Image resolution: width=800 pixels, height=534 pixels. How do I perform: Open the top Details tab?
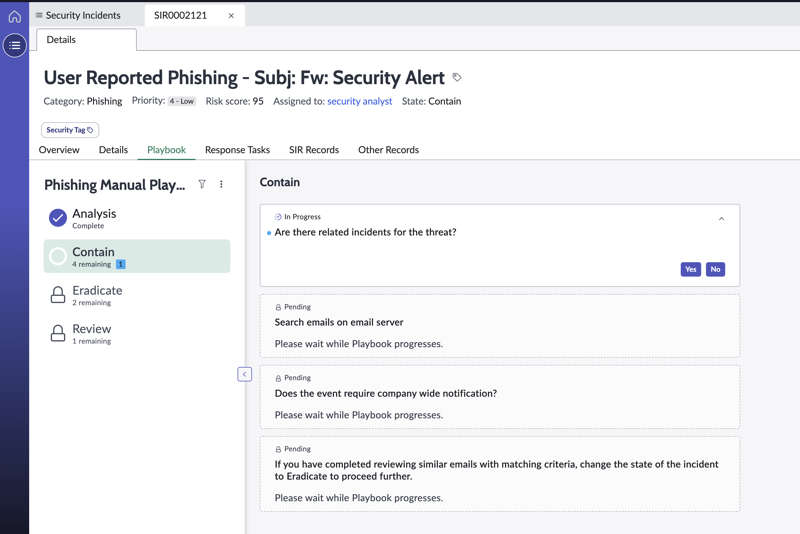coord(86,40)
